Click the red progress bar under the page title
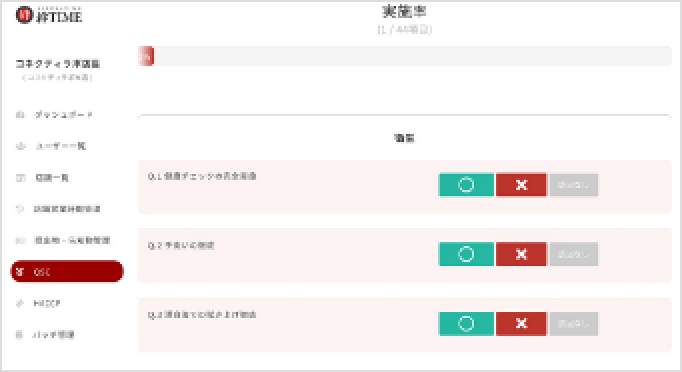This screenshot has height=372, width=682. coord(146,56)
